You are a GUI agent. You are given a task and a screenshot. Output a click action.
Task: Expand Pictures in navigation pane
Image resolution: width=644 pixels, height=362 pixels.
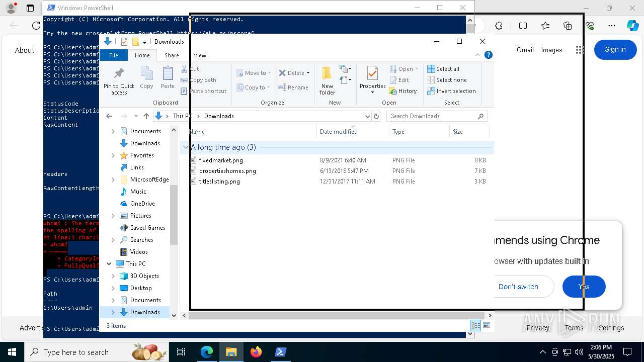click(x=113, y=216)
